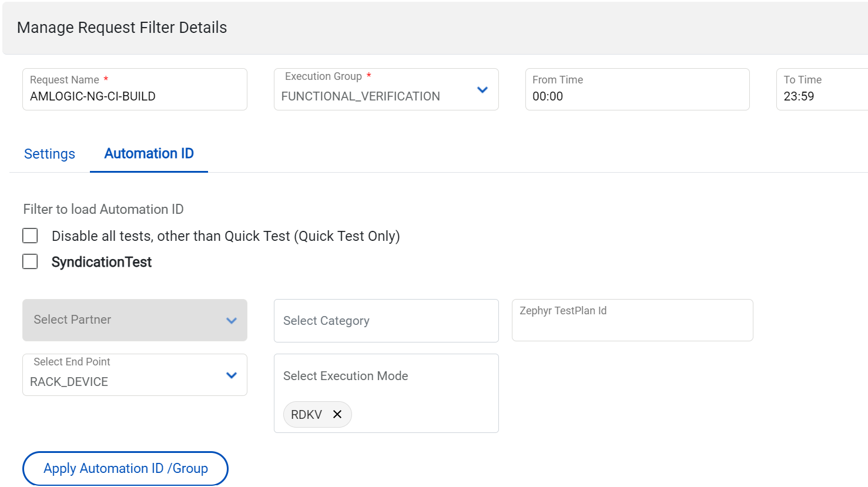The image size is (868, 487).
Task: Click the Zephyr TestPlan Id input
Action: [632, 324]
